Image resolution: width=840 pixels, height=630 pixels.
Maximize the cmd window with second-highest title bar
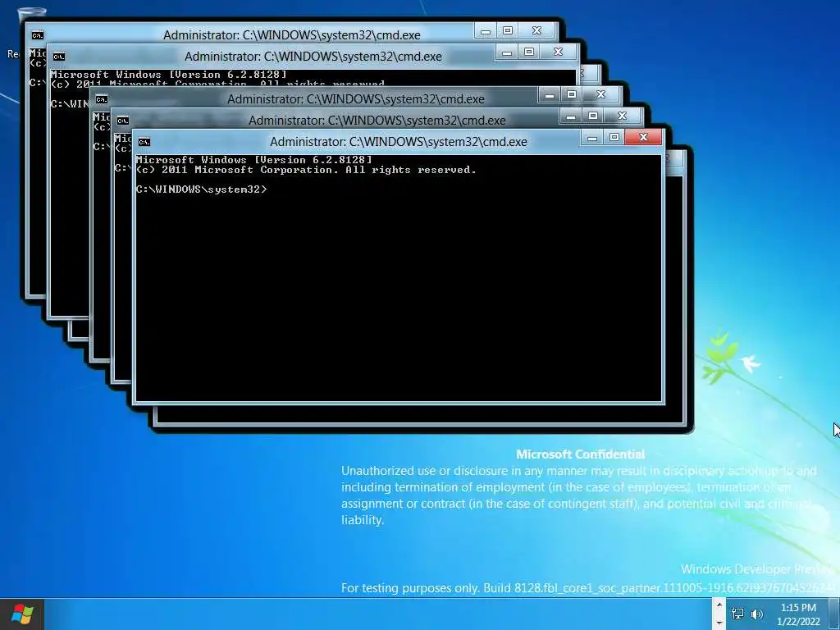(x=529, y=52)
